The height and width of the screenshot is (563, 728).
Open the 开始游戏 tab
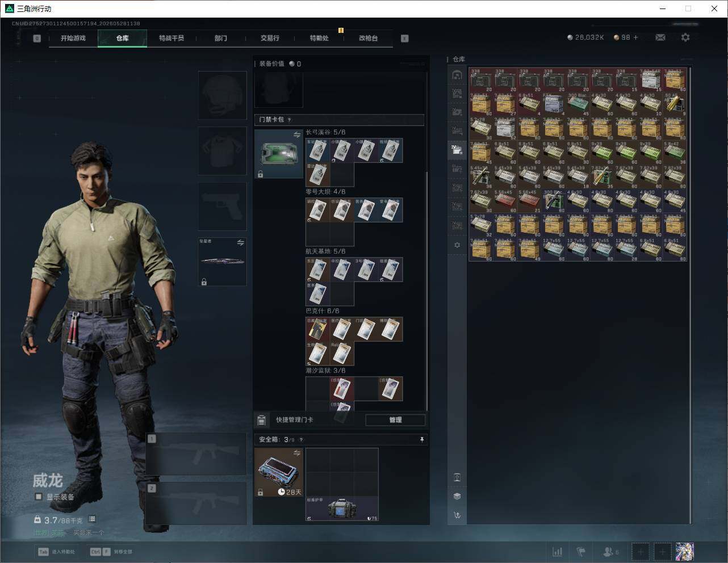click(73, 38)
